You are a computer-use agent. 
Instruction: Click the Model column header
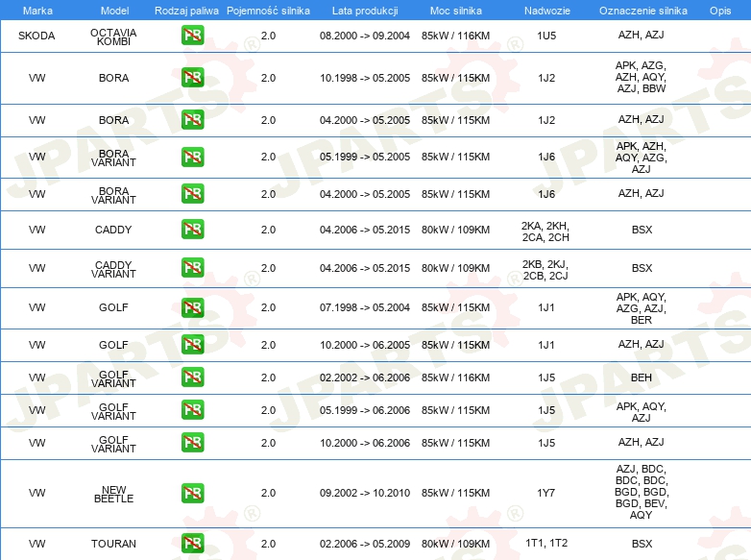(114, 11)
